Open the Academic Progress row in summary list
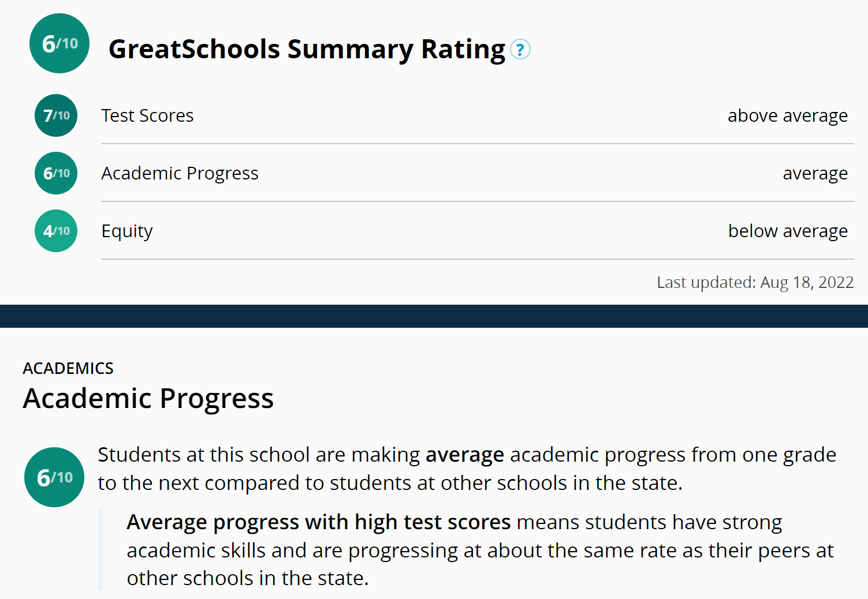This screenshot has height=599, width=868. [180, 173]
